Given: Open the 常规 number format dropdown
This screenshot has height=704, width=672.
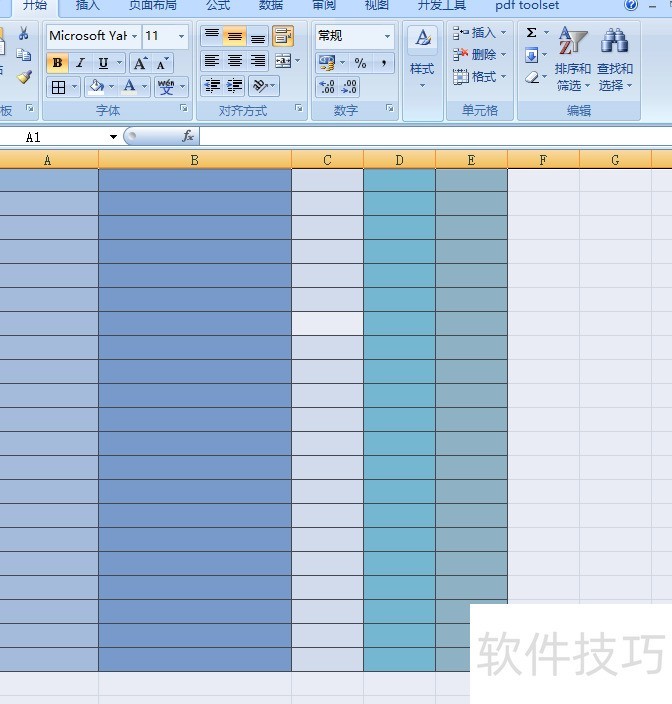Looking at the screenshot, I should click(387, 36).
